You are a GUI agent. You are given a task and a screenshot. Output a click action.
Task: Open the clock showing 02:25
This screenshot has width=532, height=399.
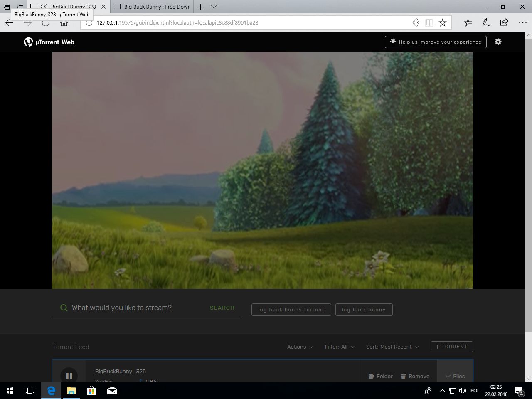coord(496,391)
